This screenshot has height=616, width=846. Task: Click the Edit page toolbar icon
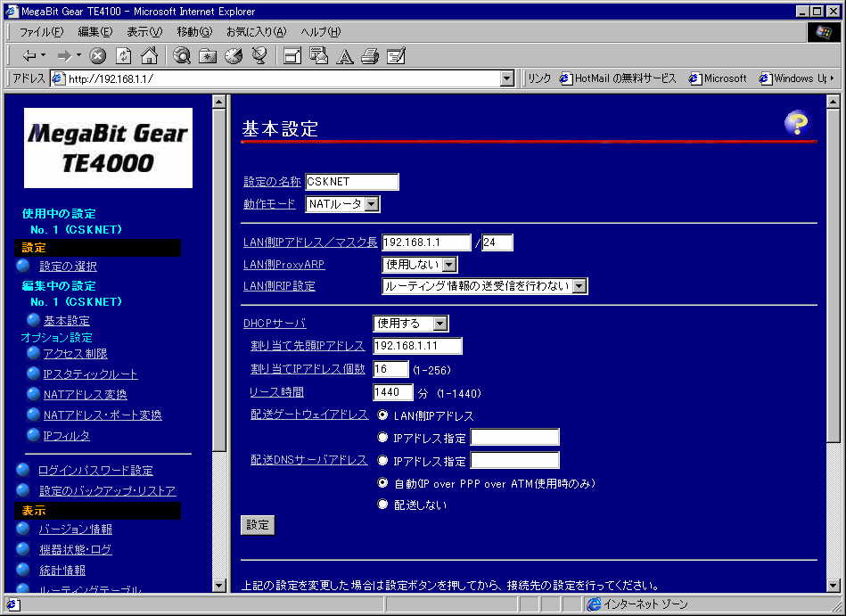coord(396,55)
